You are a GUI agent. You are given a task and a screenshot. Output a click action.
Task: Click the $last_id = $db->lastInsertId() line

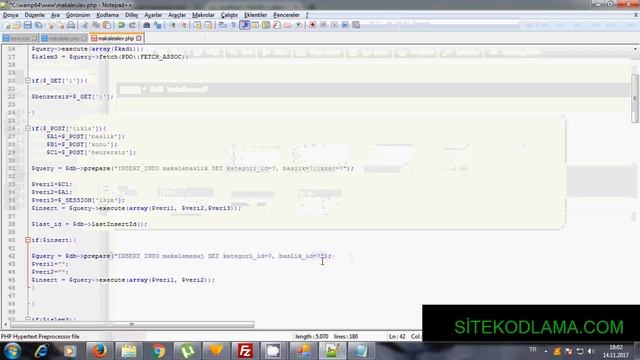[89, 224]
